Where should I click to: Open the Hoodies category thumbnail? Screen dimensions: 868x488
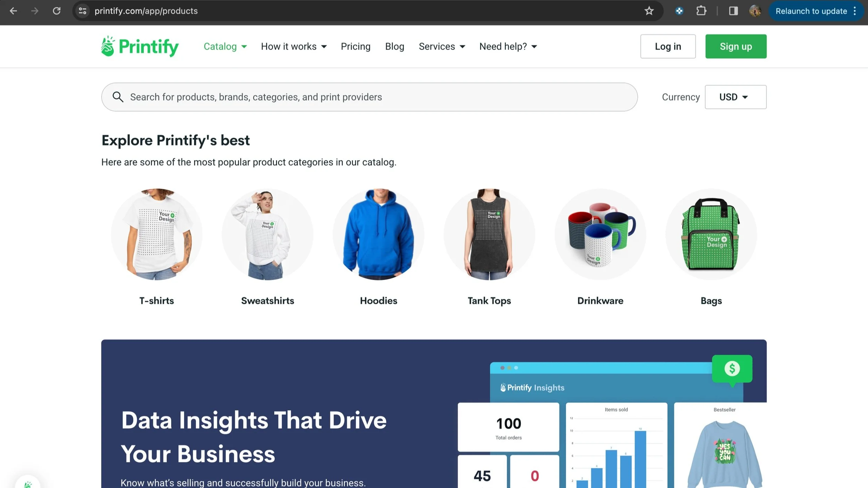[x=378, y=235]
